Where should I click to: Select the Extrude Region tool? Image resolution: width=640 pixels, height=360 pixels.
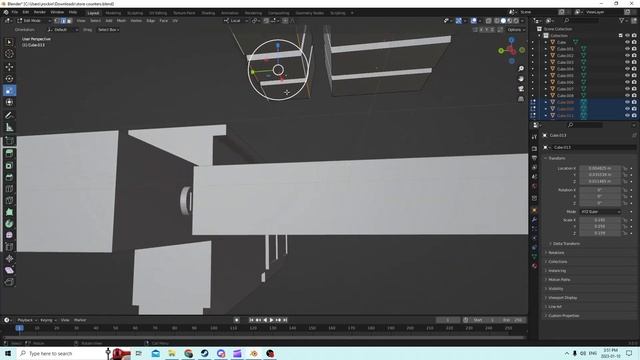tap(9, 153)
